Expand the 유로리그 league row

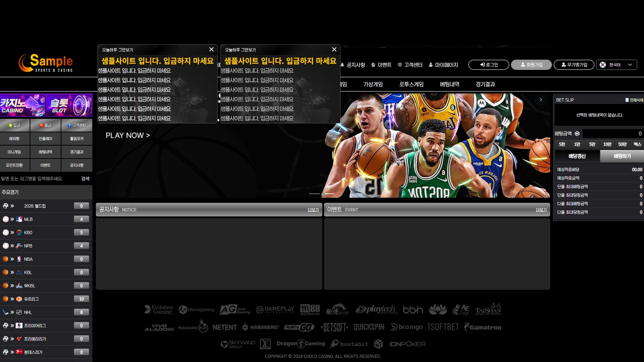[x=46, y=299]
